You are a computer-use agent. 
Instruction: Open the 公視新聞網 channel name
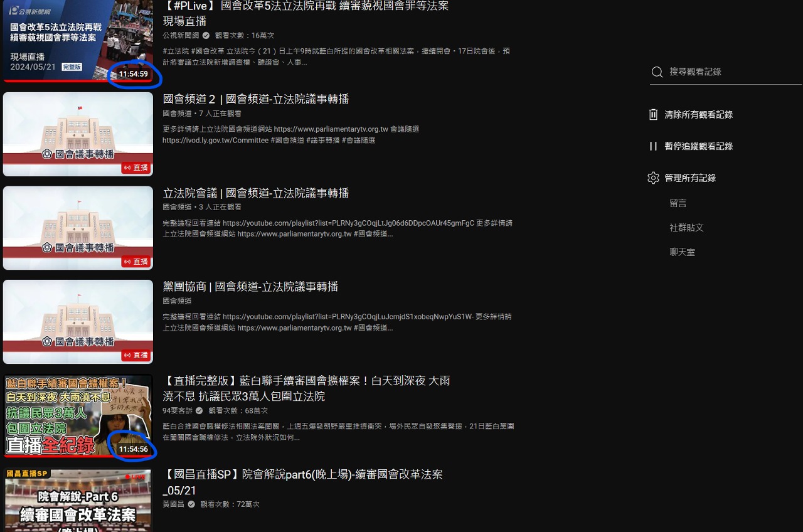pos(181,36)
